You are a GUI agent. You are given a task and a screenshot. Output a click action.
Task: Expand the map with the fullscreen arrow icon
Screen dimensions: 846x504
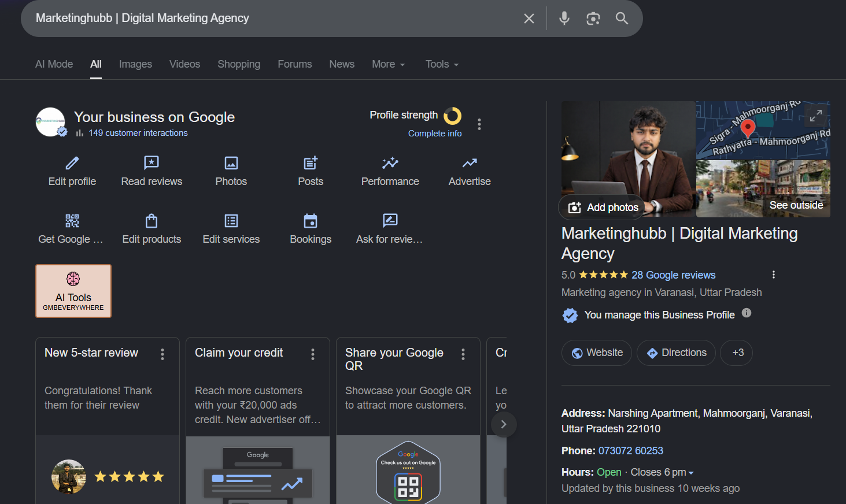[x=815, y=116]
